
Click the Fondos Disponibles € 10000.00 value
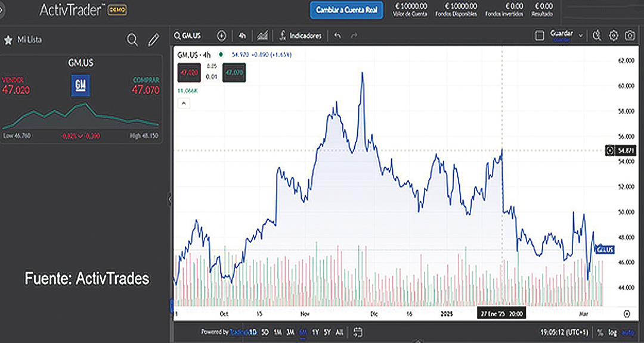point(461,6)
